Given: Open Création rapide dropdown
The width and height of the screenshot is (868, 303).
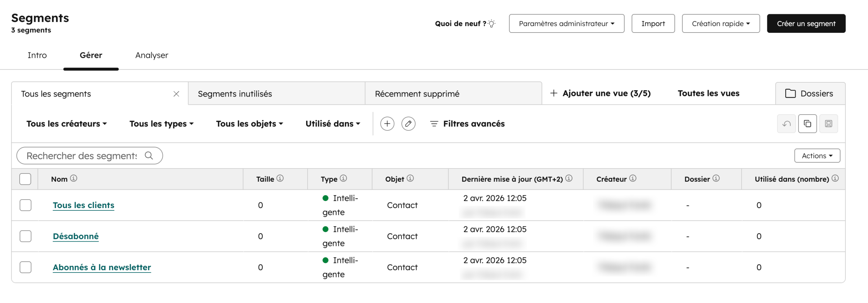Looking at the screenshot, I should 721,23.
